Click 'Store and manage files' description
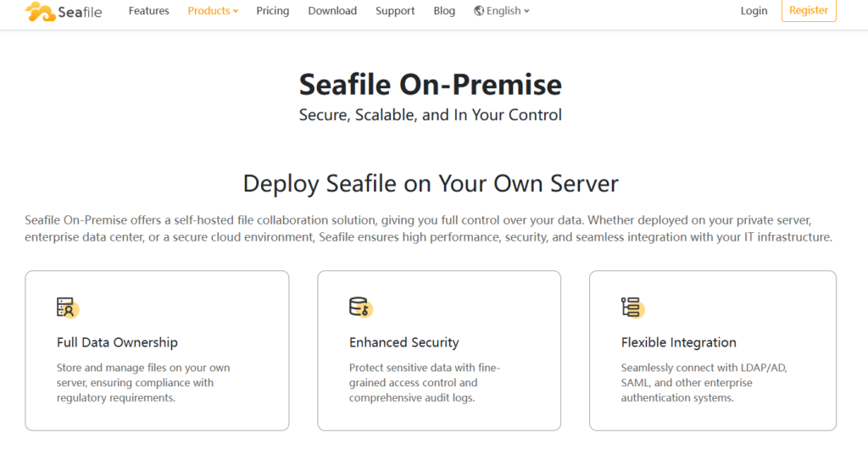The width and height of the screenshot is (868, 449). (142, 383)
